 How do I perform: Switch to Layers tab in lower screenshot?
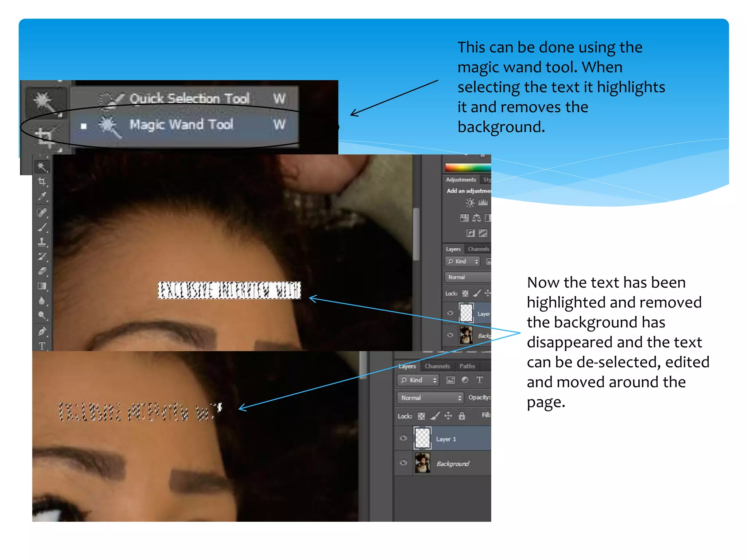tap(407, 366)
